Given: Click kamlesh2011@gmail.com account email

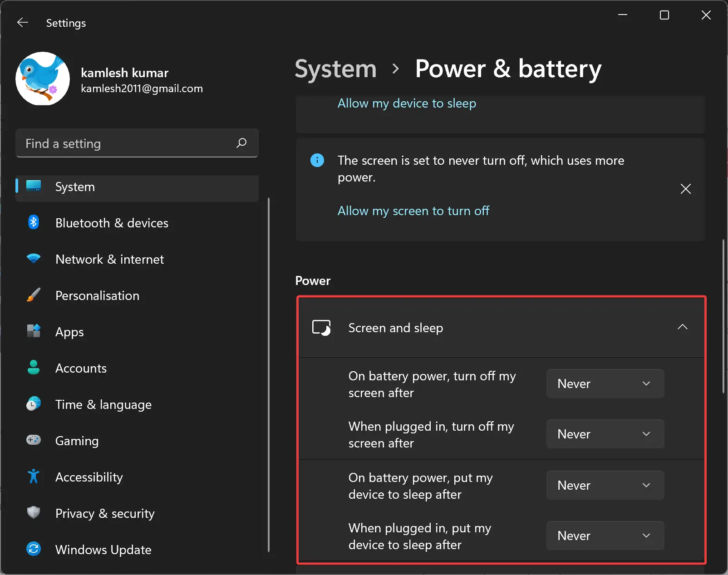Looking at the screenshot, I should pyautogui.click(x=142, y=88).
